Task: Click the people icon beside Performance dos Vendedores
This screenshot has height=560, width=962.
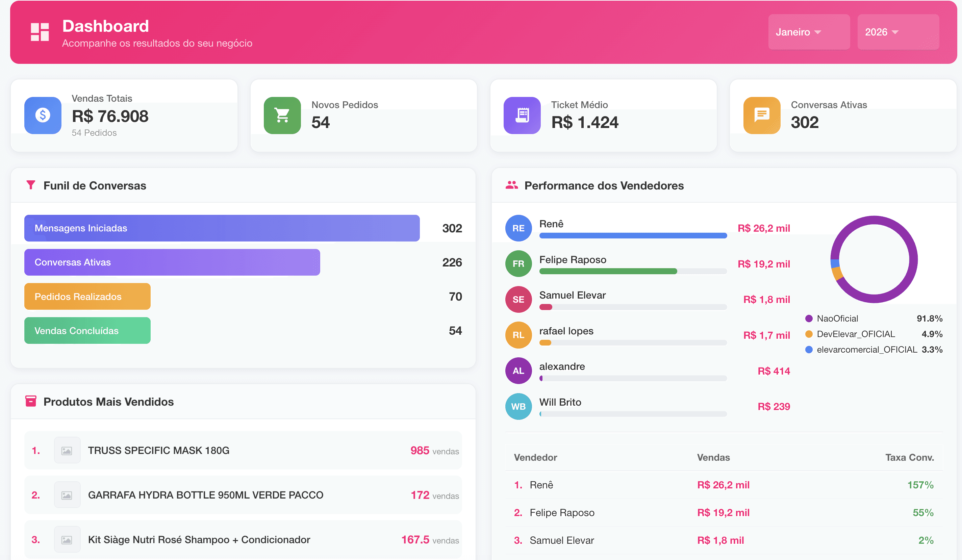Action: click(x=511, y=185)
